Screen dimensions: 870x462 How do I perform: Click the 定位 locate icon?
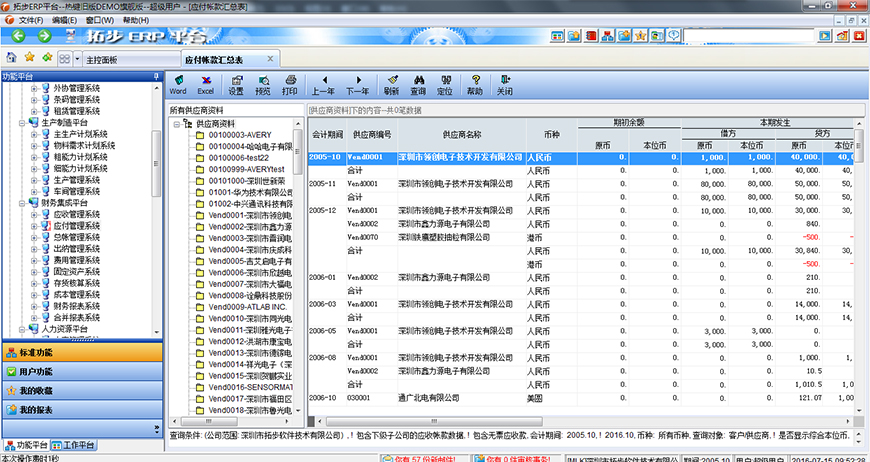point(445,84)
